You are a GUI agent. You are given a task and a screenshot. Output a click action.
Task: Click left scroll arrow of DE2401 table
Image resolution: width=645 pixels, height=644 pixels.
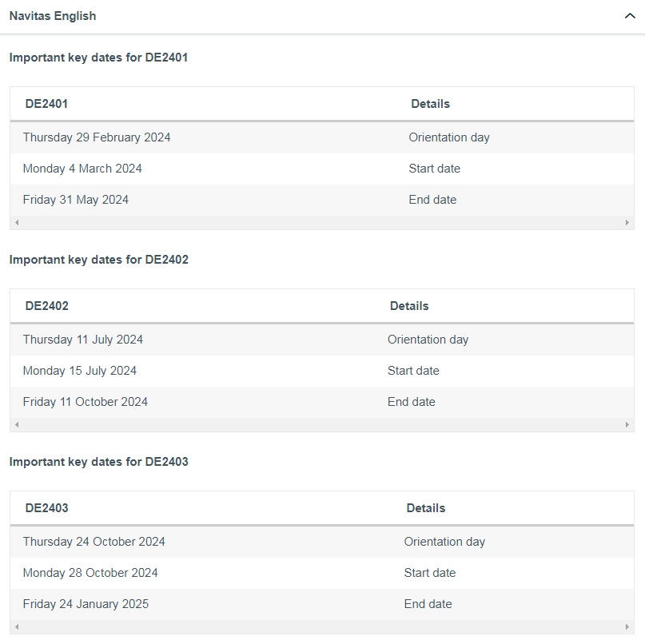coord(17,222)
